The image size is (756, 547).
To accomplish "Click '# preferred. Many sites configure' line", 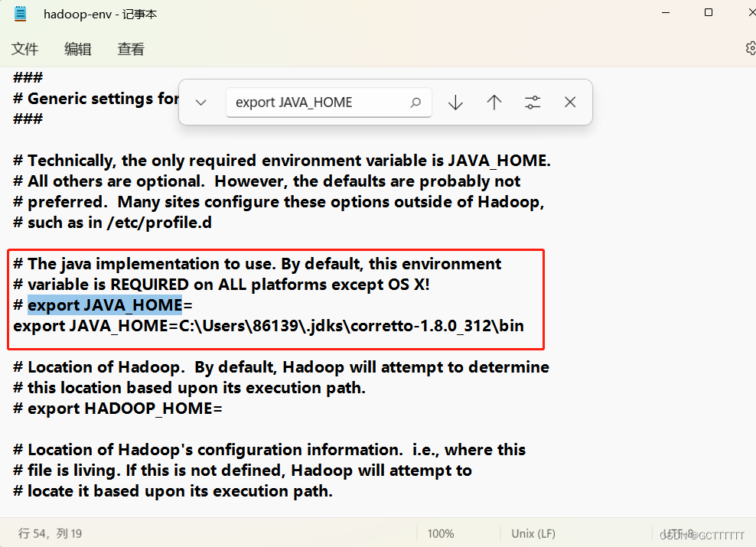I will coord(279,202).
